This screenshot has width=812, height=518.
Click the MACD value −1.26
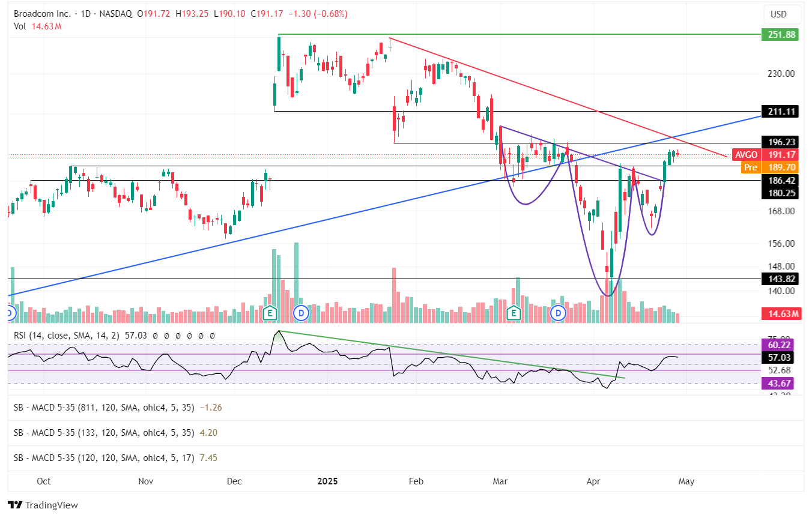point(210,408)
